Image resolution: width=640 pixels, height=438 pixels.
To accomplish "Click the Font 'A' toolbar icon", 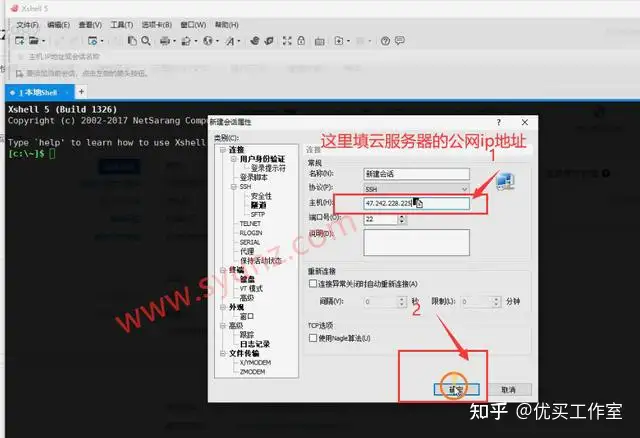I will (x=230, y=41).
